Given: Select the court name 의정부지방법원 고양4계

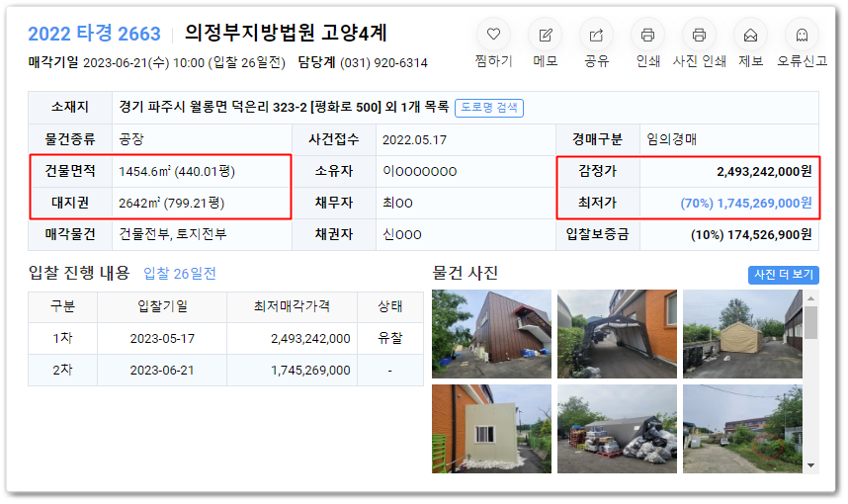Looking at the screenshot, I should tap(286, 33).
